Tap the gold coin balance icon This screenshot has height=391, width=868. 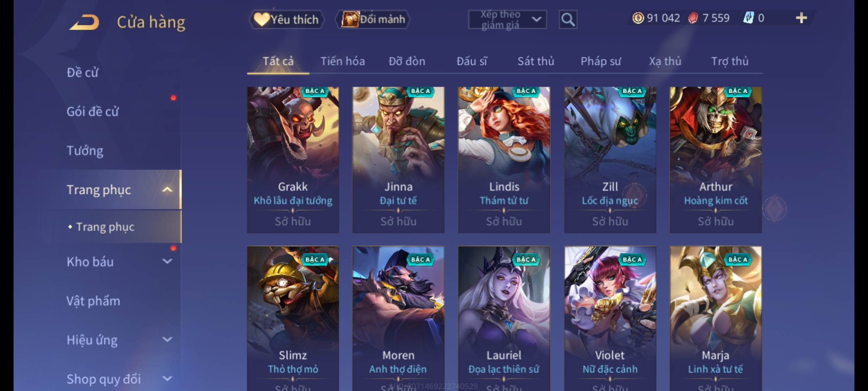click(638, 18)
